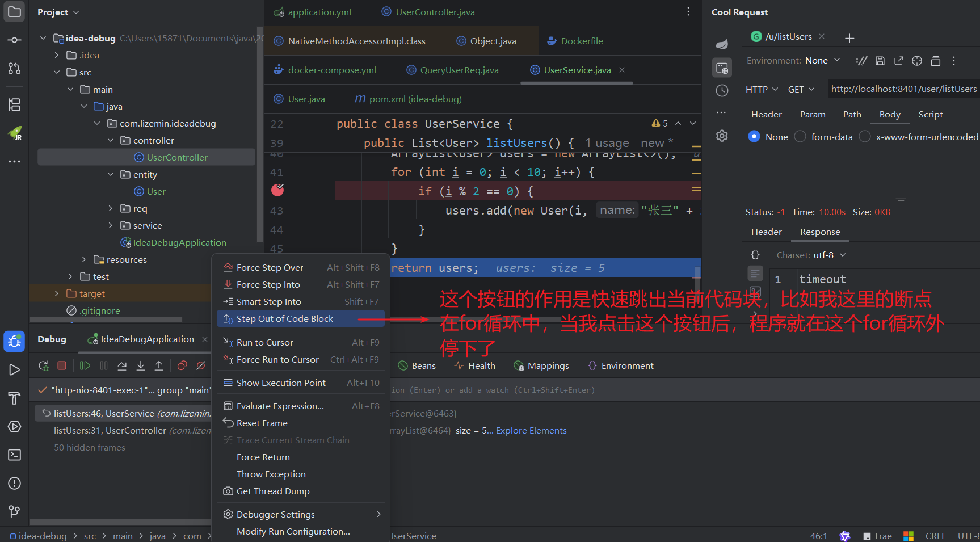Choose Step Out of Code Block
Viewport: 980px width, 542px height.
[285, 319]
